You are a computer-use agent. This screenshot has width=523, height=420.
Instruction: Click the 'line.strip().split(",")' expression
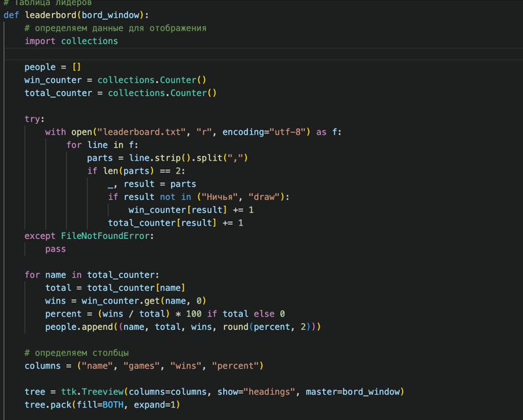coord(188,158)
